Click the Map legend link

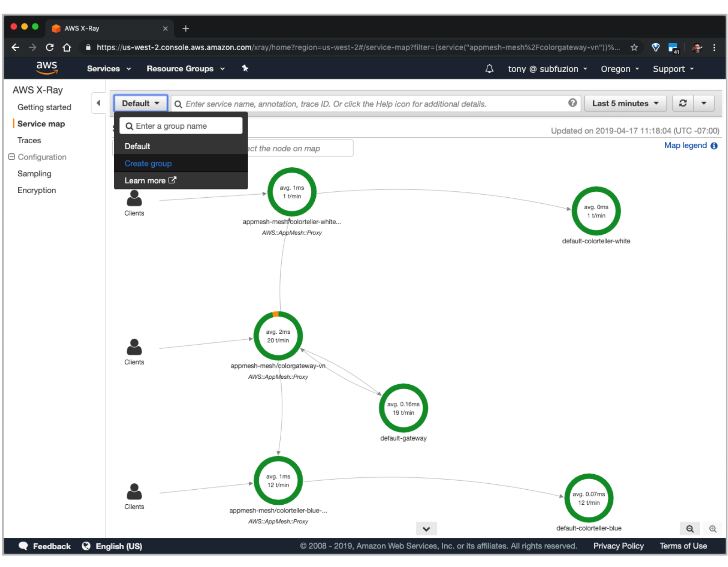click(685, 146)
